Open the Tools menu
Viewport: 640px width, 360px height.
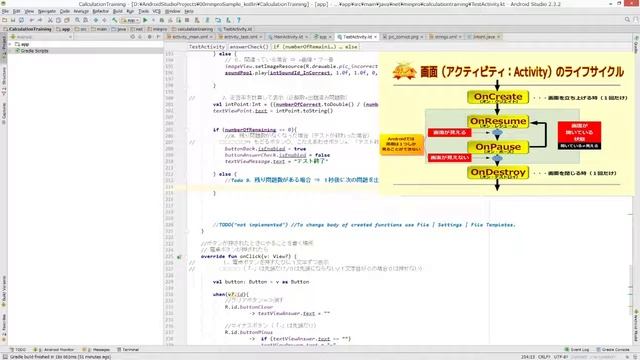tap(143, 11)
